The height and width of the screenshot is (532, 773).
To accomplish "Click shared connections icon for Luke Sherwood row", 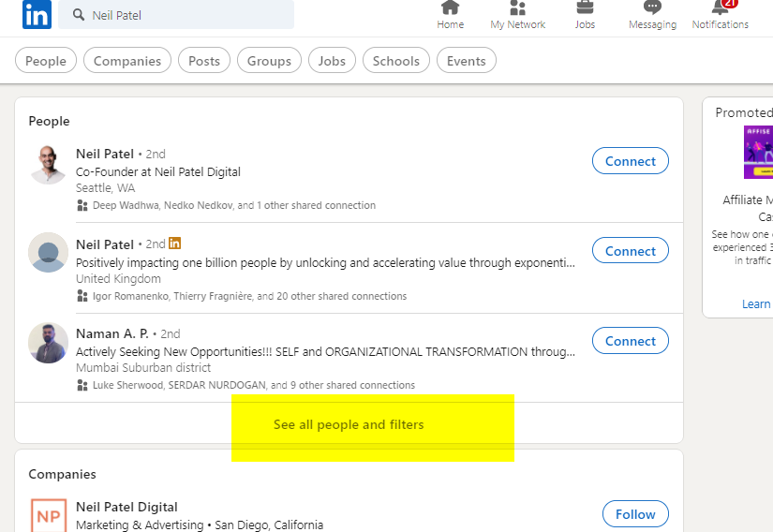I will coord(82,385).
